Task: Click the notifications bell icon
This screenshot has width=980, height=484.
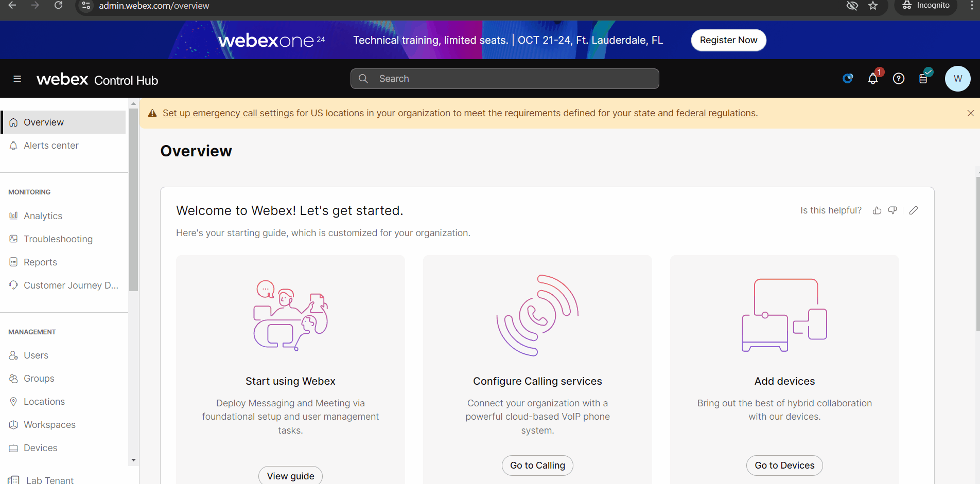Action: tap(873, 79)
